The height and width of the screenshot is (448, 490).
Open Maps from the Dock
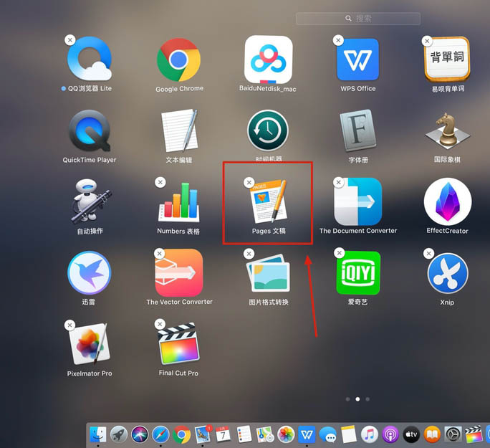pos(265,434)
